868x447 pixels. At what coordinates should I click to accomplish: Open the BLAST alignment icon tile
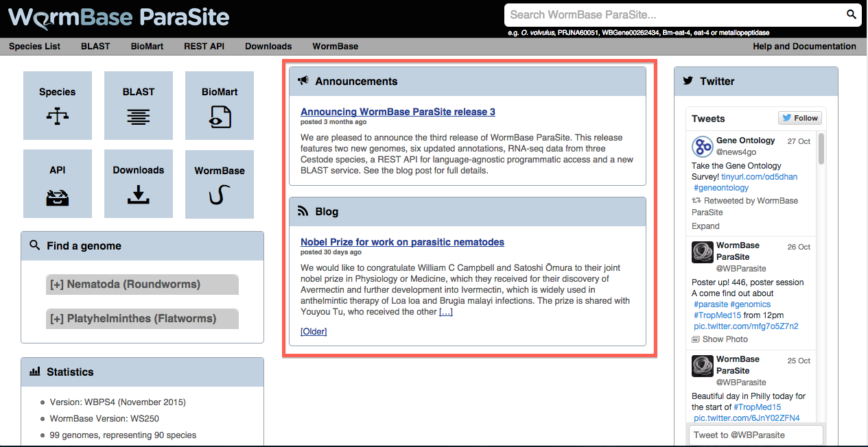[x=139, y=105]
